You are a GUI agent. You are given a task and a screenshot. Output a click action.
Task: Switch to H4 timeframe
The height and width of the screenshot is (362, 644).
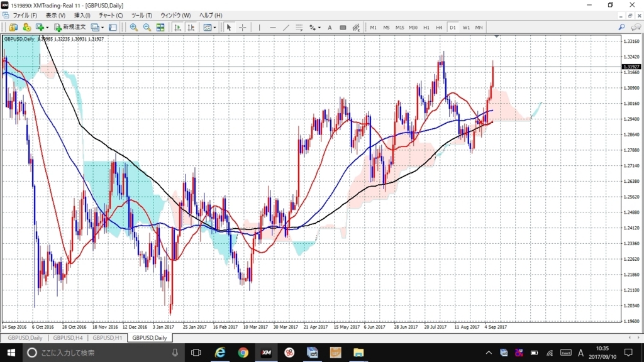[439, 28]
